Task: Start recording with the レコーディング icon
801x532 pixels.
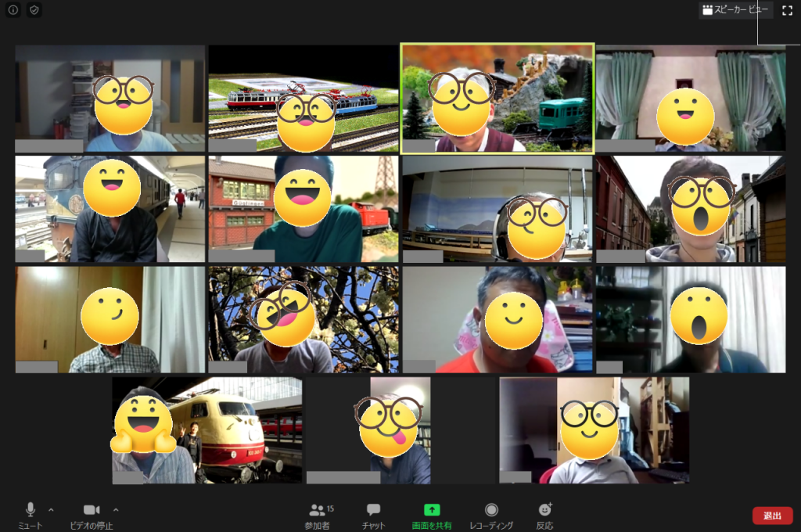Action: coord(491,510)
